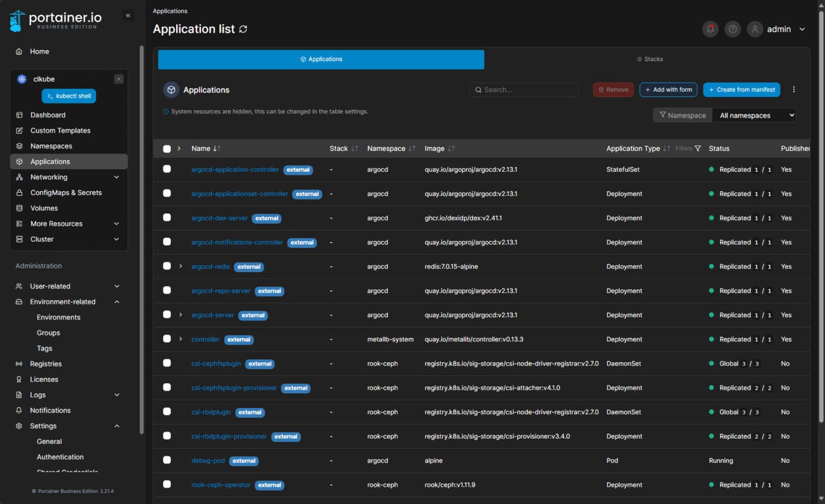Open the more options kebab menu
The height and width of the screenshot is (504, 825).
[x=794, y=90]
